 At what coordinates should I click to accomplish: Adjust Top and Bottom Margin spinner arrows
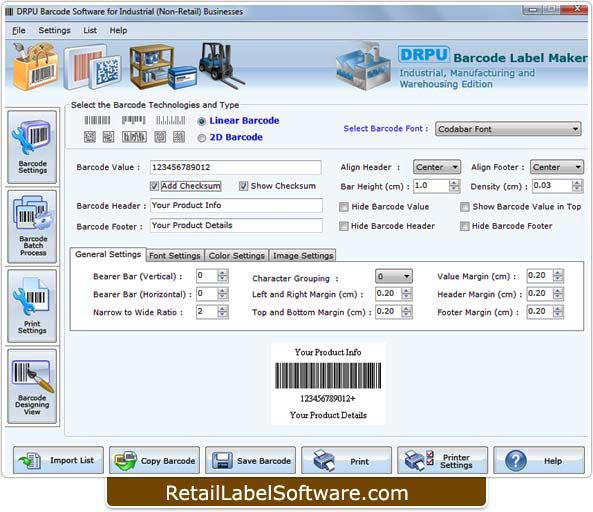tap(407, 312)
